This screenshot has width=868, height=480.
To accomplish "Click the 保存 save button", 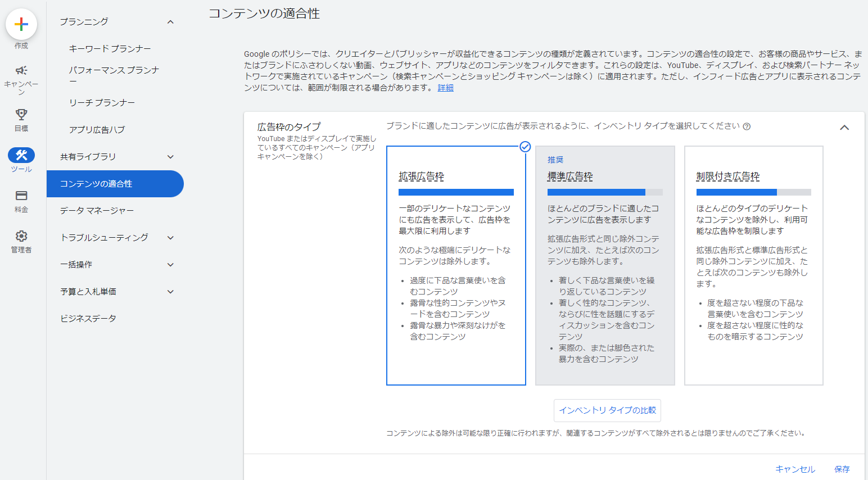I will [x=842, y=469].
